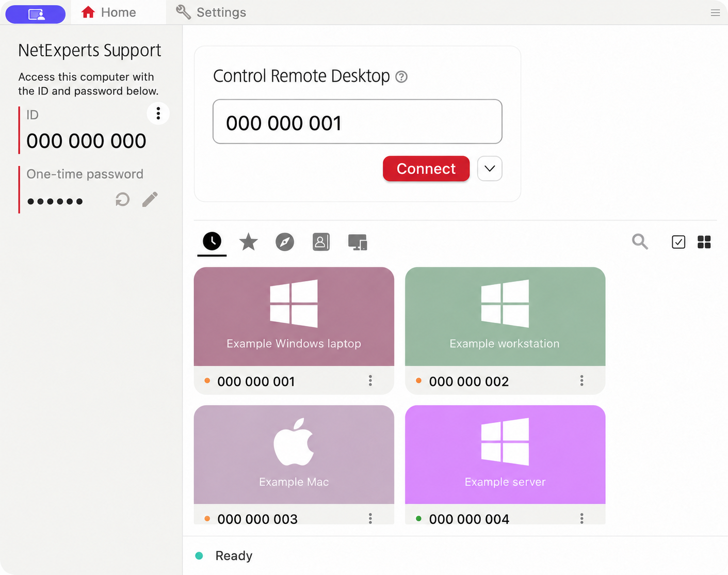This screenshot has height=575, width=728.
Task: Click the Ready status text
Action: pyautogui.click(x=234, y=556)
